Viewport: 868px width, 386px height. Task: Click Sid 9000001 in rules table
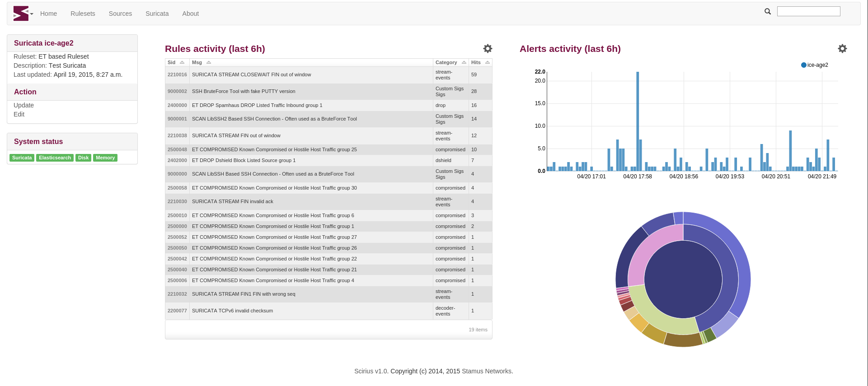click(177, 119)
